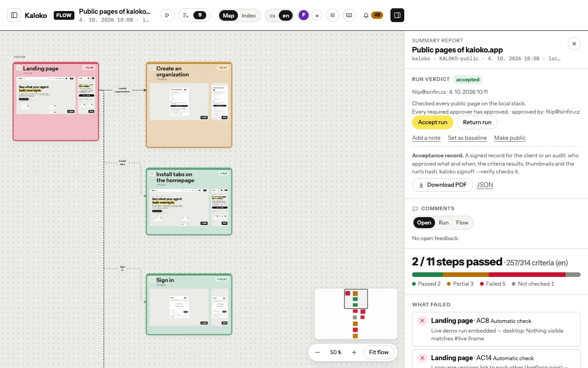Open the JSON record link
Image resolution: width=588 pixels, height=368 pixels.
point(485,185)
